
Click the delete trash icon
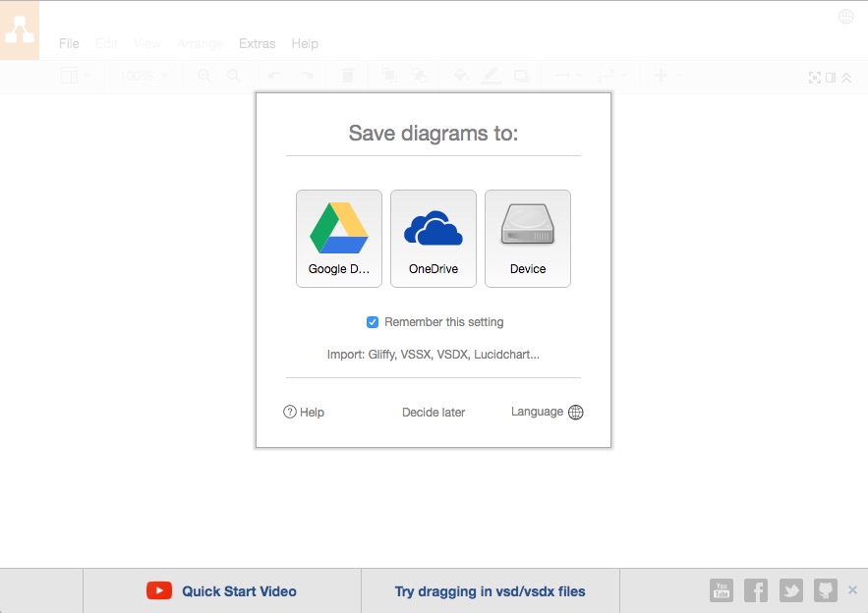tap(348, 76)
